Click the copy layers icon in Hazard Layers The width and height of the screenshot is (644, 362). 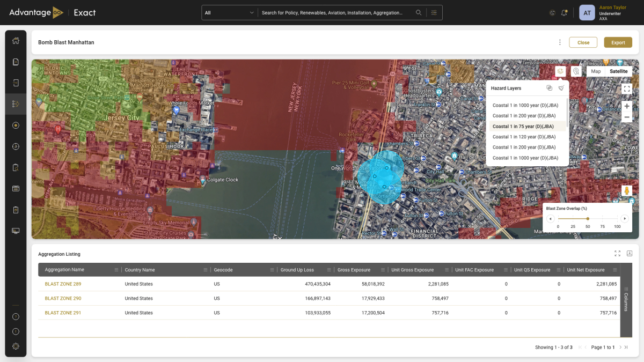tap(549, 88)
